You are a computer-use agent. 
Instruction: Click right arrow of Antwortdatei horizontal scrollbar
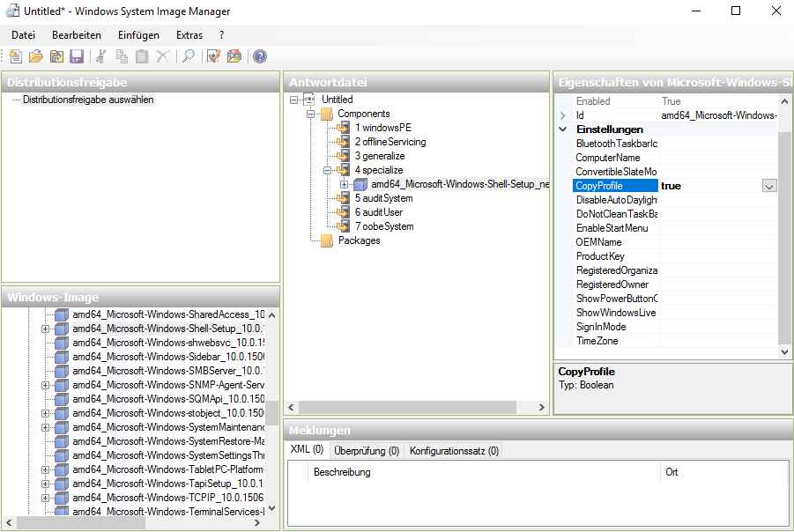pyautogui.click(x=541, y=407)
